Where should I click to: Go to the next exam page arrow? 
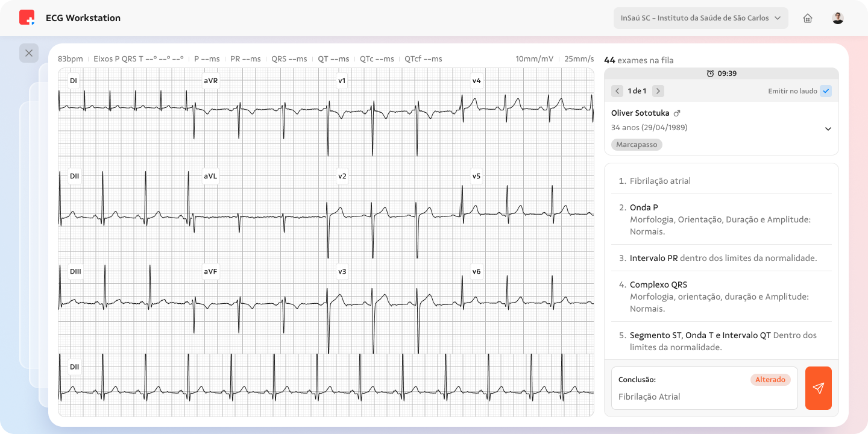[x=658, y=91]
